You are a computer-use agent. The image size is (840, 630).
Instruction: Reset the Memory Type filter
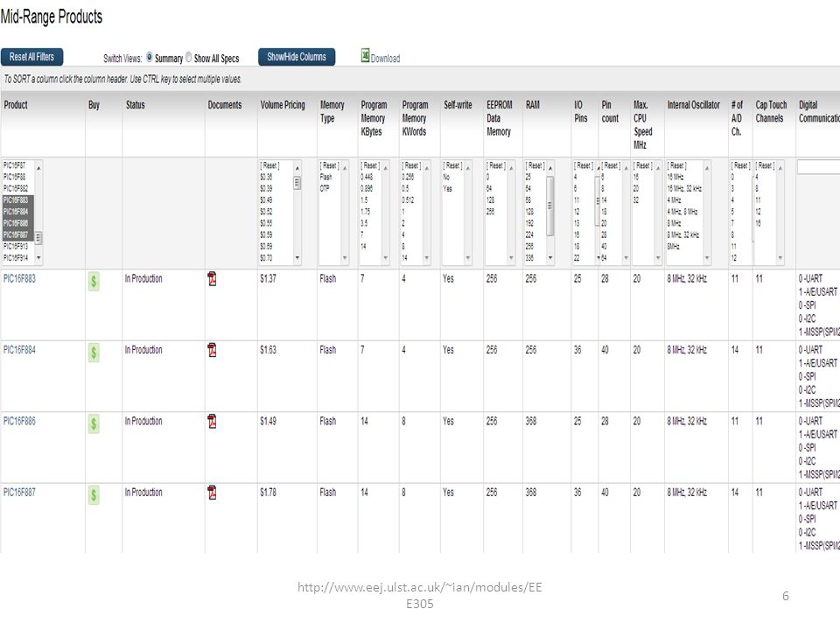330,165
